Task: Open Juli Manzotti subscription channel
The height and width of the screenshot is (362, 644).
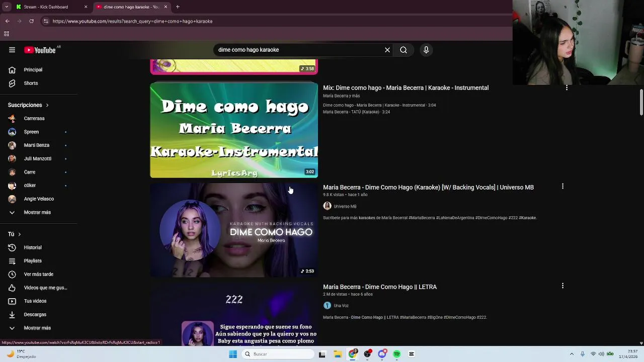Action: [38, 158]
